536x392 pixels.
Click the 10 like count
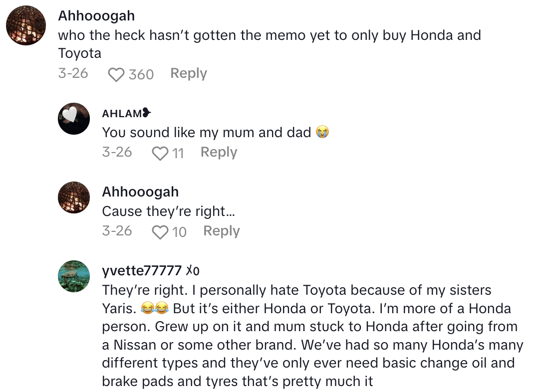(x=179, y=232)
